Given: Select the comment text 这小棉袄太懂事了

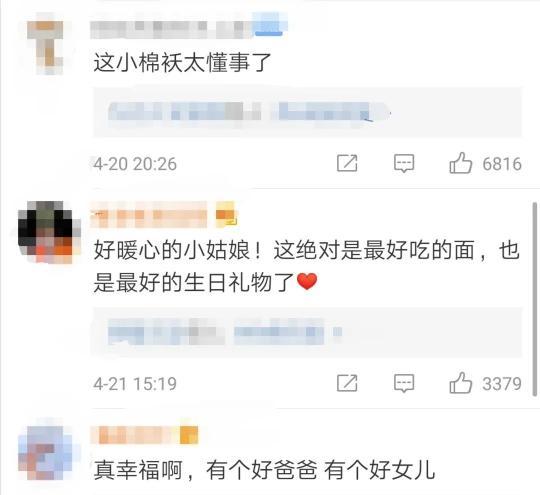Looking at the screenshot, I should (x=183, y=63).
